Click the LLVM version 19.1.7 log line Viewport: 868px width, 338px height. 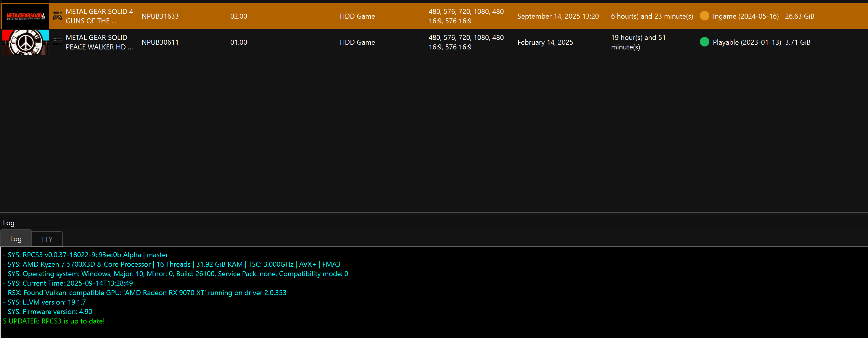(x=44, y=302)
